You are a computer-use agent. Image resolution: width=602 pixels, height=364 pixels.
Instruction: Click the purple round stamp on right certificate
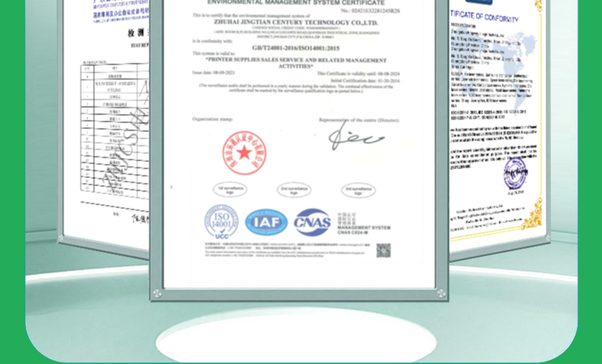point(515,174)
